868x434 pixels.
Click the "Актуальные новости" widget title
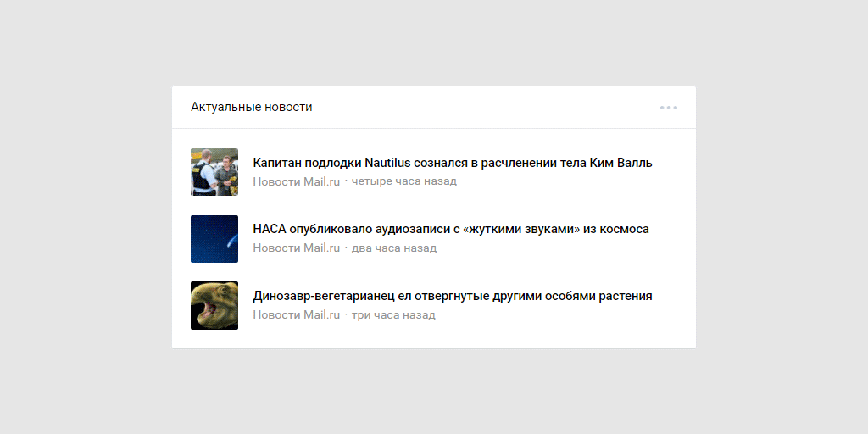[x=251, y=107]
